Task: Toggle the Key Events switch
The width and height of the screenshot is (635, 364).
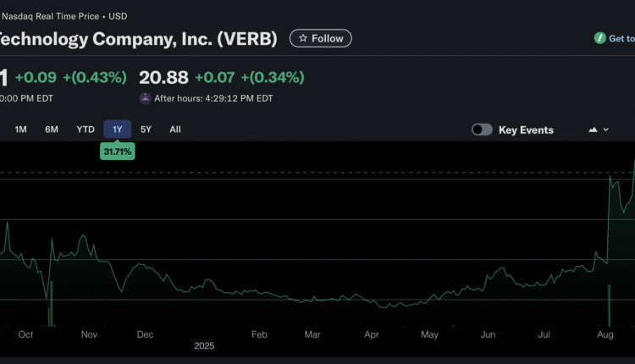Action: point(482,130)
